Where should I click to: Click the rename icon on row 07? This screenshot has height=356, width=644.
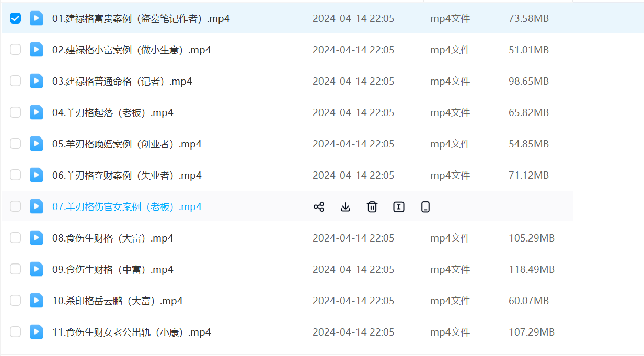pos(399,207)
